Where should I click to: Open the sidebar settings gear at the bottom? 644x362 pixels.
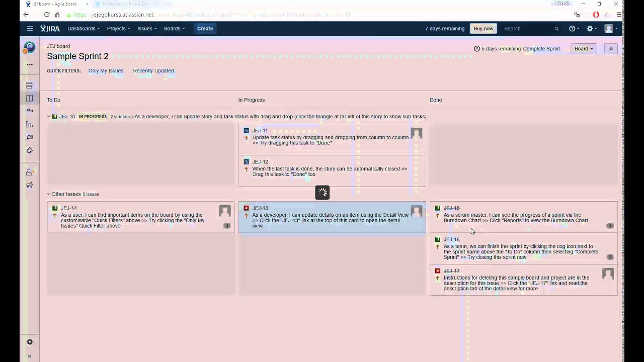click(30, 342)
